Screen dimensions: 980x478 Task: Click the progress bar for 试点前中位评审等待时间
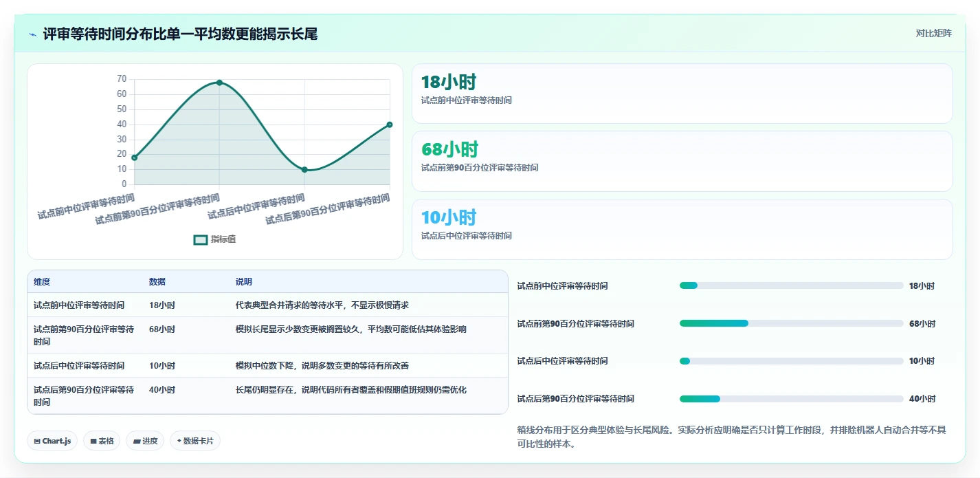791,285
